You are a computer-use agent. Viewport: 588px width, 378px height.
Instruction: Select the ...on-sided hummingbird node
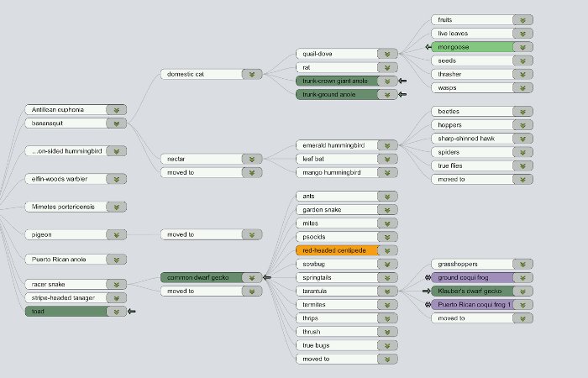[x=76, y=151]
